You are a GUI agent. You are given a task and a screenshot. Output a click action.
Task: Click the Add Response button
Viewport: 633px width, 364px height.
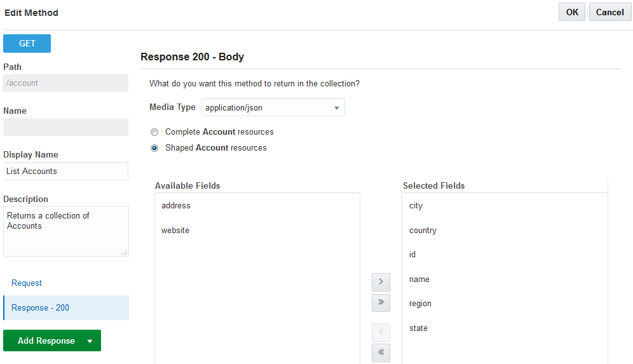[x=46, y=341]
